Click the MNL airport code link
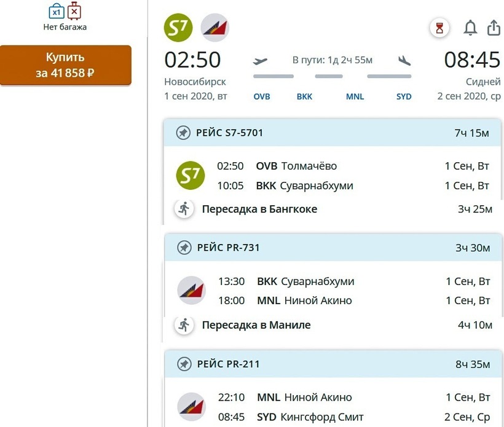Image resolution: width=504 pixels, height=427 pixels. pyautogui.click(x=355, y=96)
